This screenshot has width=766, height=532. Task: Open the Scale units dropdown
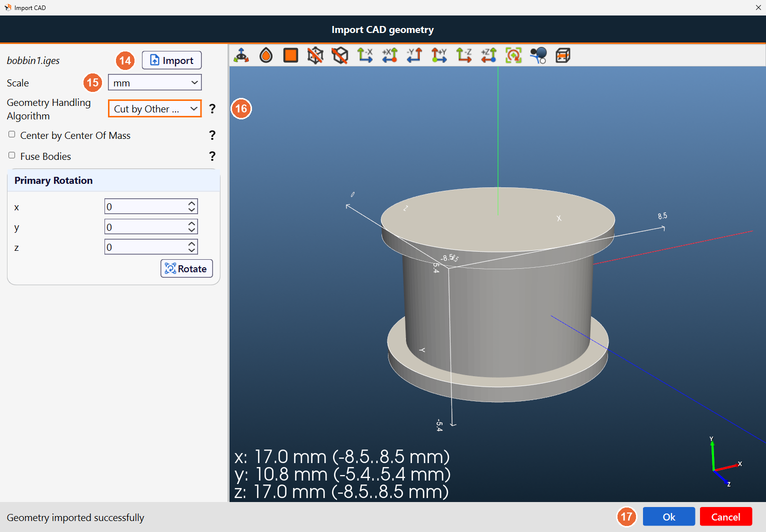pos(155,82)
